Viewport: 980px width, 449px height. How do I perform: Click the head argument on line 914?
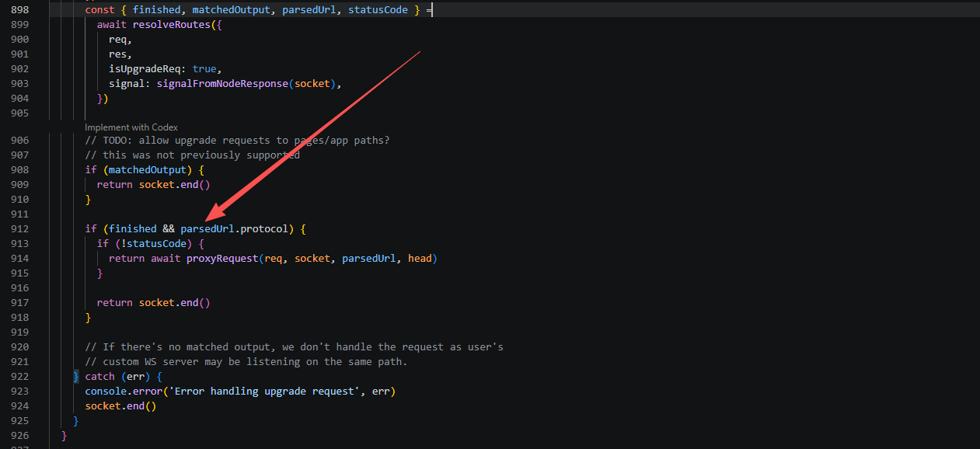[x=420, y=259]
